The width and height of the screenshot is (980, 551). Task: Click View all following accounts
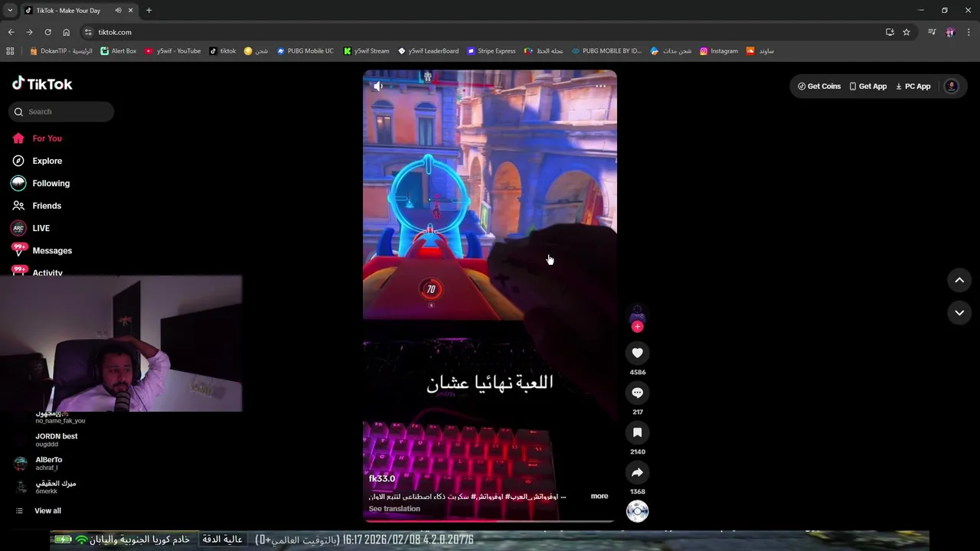pos(47,510)
